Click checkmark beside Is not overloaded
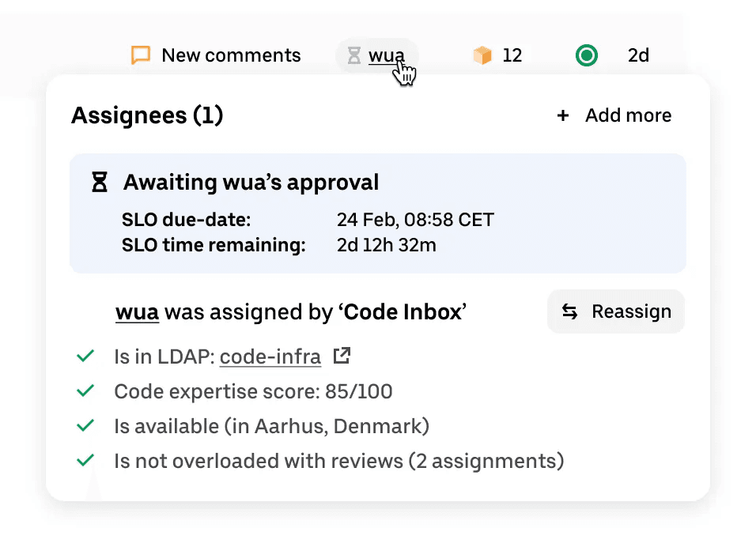 (x=85, y=460)
